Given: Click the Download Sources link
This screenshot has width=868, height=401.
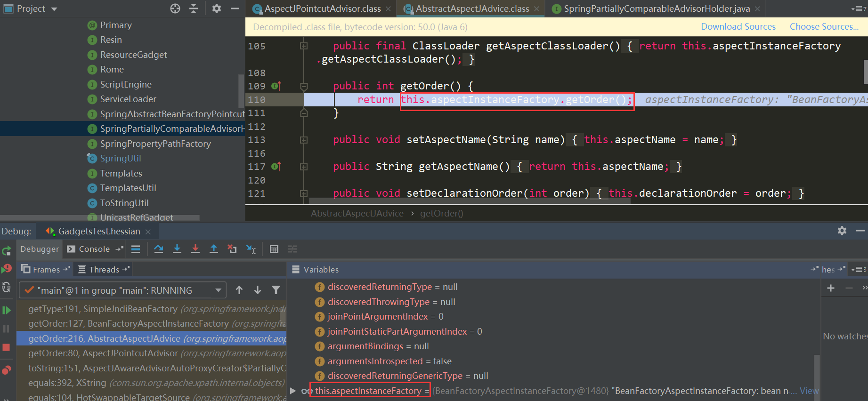Looking at the screenshot, I should (738, 27).
